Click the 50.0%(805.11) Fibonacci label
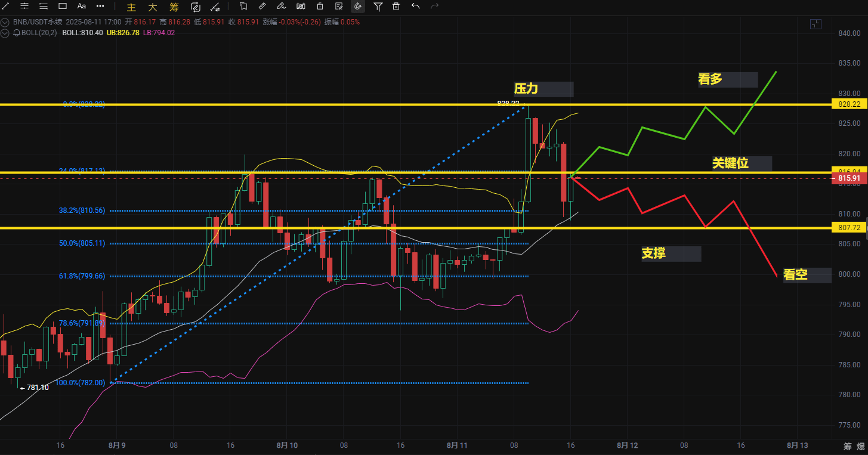The height and width of the screenshot is (455, 868). point(82,243)
